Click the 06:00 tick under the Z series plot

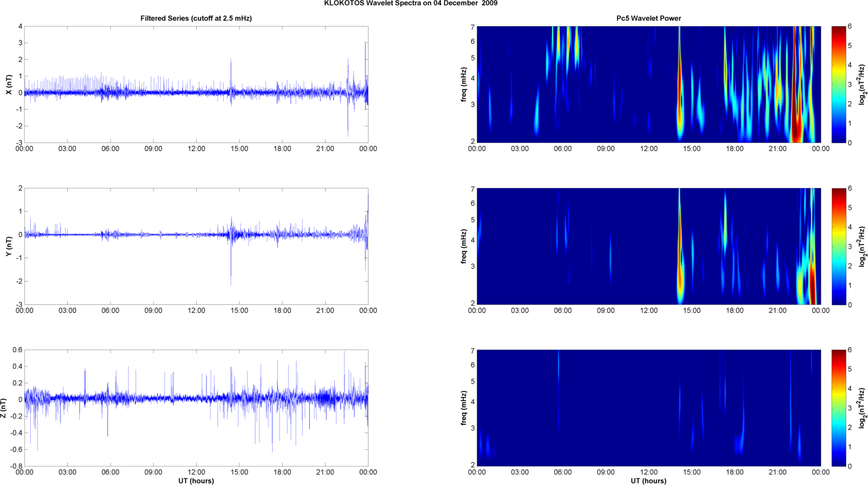pyautogui.click(x=110, y=472)
